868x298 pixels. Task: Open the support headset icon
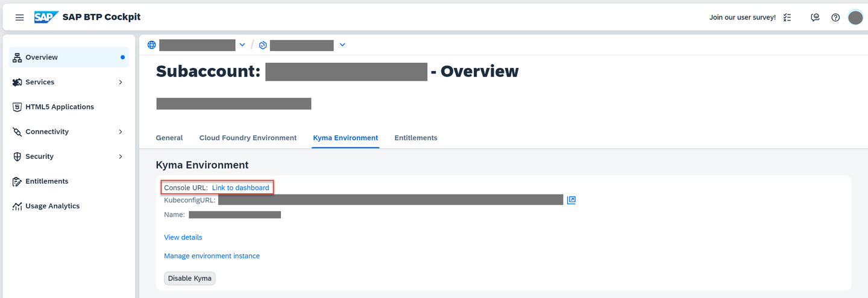pos(815,17)
